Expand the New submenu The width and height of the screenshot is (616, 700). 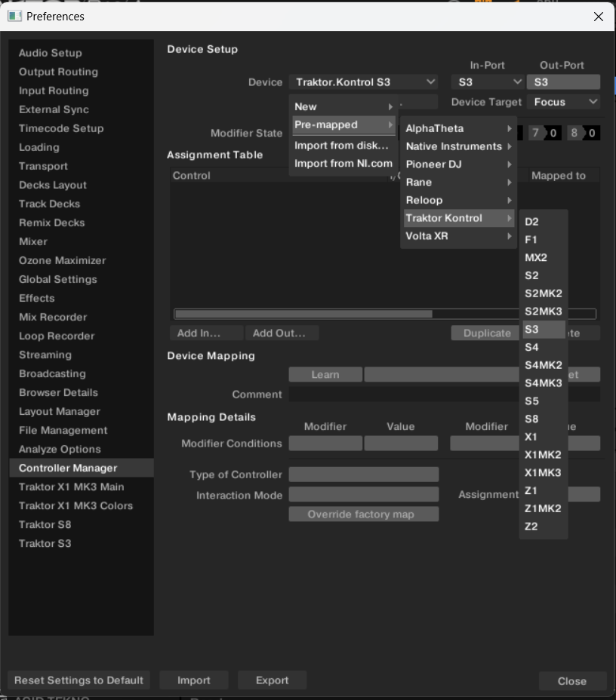click(343, 106)
